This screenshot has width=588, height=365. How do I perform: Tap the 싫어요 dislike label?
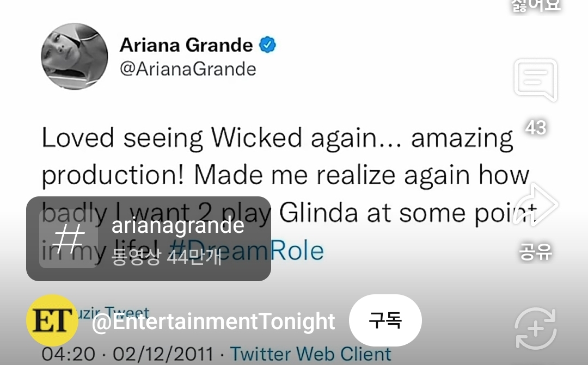pos(536,5)
